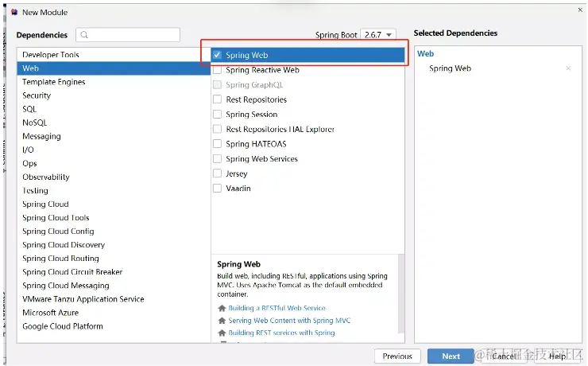
Task: Uncheck the Spring Web checkbox
Action: tap(217, 55)
